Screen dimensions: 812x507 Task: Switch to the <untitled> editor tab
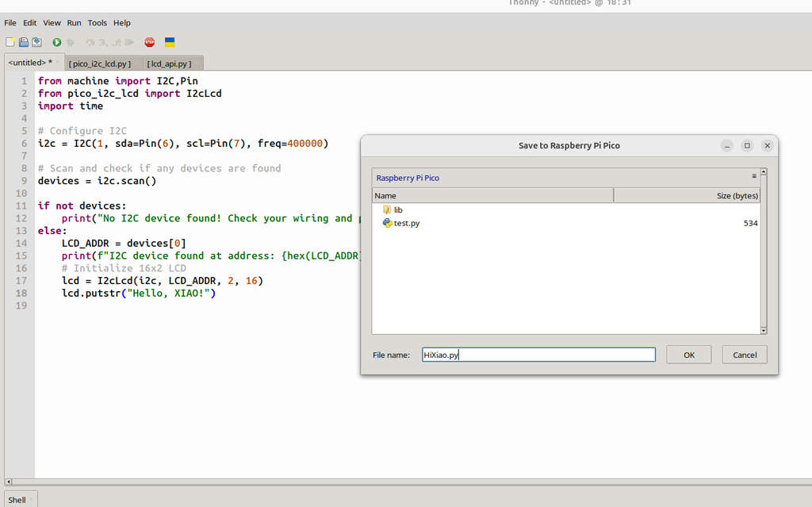[x=33, y=62]
